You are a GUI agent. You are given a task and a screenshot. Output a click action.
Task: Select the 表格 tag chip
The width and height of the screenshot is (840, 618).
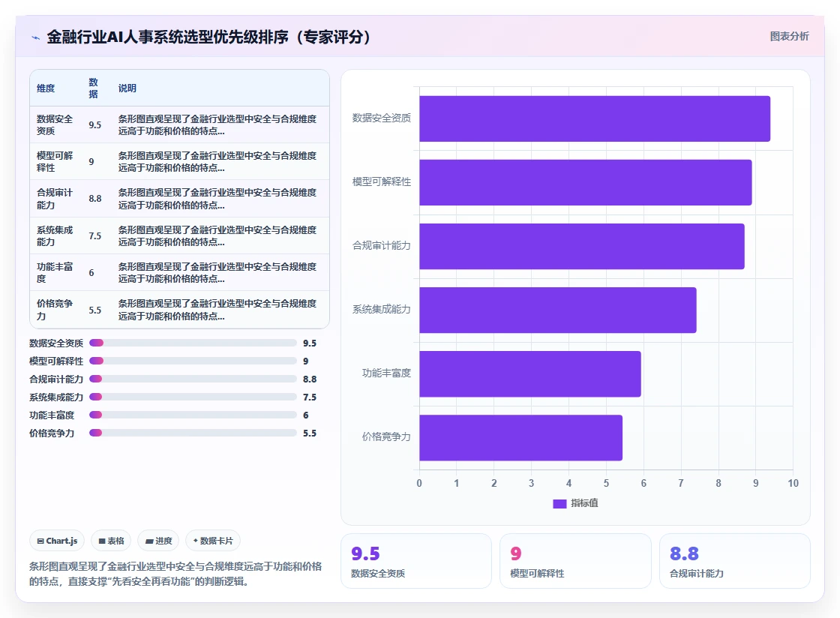111,541
